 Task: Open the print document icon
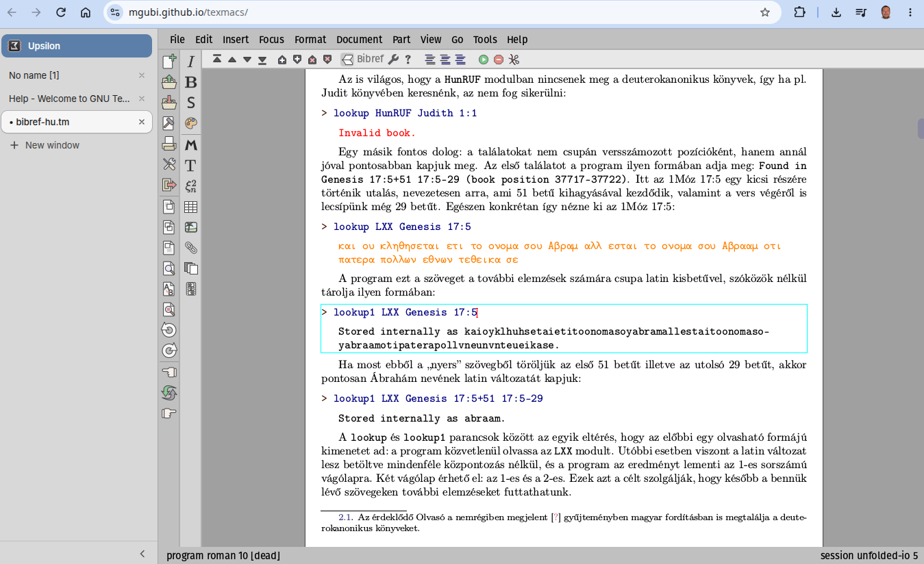pos(169,144)
